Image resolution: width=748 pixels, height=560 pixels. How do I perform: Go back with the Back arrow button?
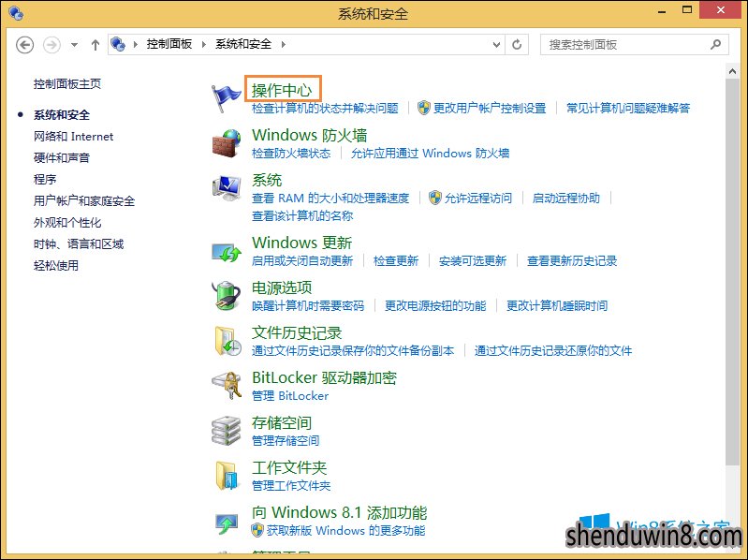[x=24, y=45]
